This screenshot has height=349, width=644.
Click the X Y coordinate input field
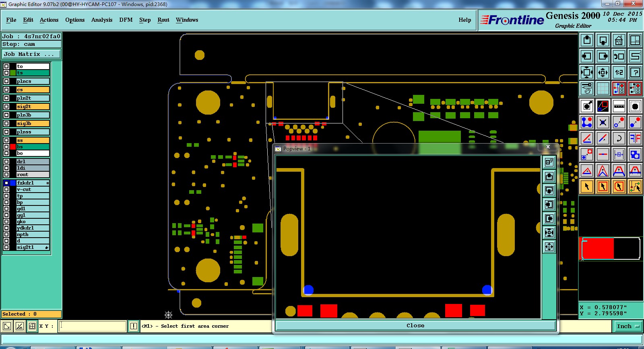93,326
